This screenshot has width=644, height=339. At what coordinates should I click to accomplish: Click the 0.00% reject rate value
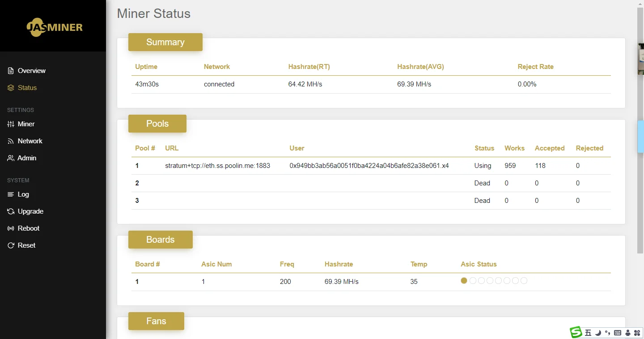527,84
